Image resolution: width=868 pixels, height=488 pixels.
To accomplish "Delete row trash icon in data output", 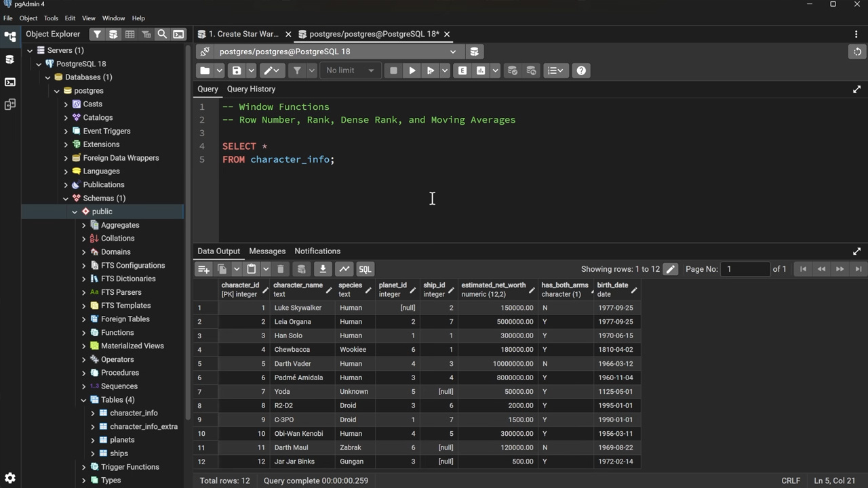I will coord(281,269).
